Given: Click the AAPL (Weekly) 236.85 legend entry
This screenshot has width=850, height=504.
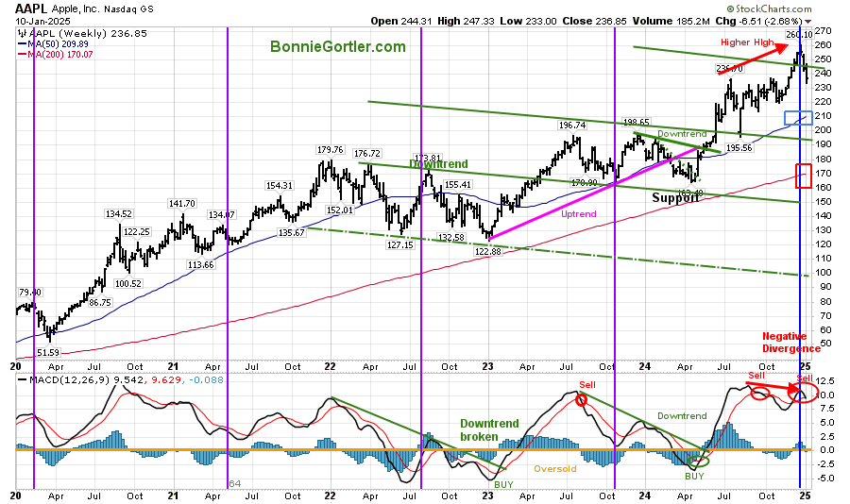Looking at the screenshot, I should click(x=81, y=33).
